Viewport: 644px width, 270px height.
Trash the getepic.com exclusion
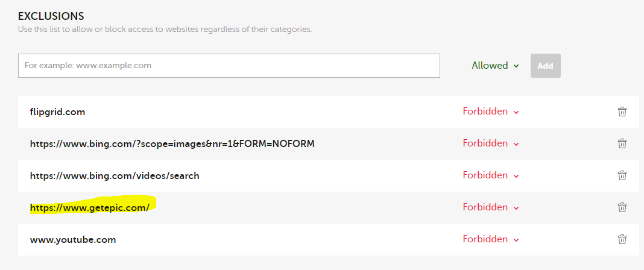[x=622, y=207]
